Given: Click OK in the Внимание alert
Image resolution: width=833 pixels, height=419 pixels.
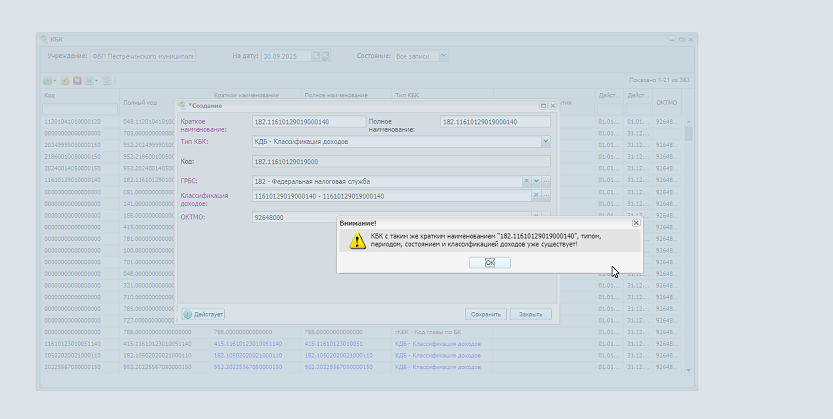Looking at the screenshot, I should pos(490,262).
